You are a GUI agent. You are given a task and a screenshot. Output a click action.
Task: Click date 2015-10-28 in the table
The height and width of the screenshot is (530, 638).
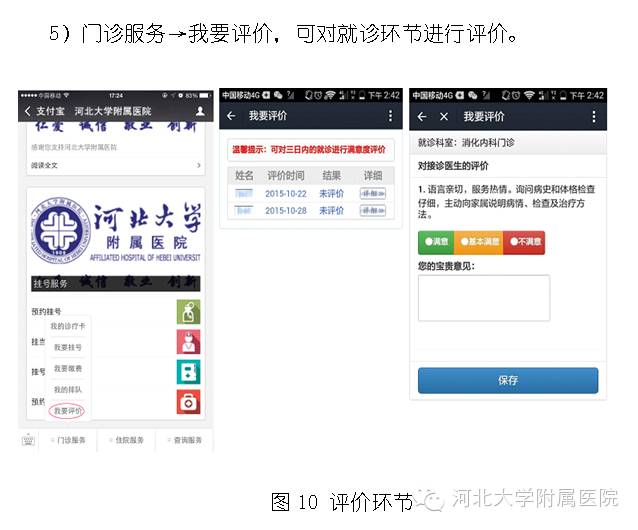(x=286, y=211)
